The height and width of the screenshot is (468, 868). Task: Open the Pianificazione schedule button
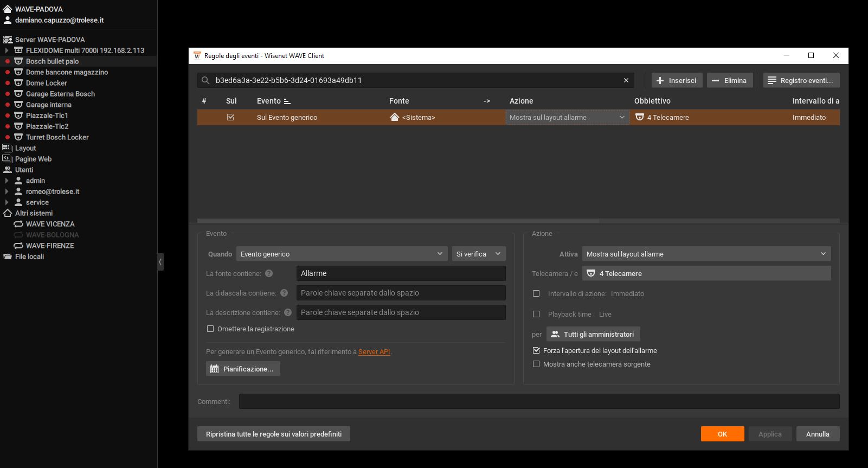click(243, 369)
